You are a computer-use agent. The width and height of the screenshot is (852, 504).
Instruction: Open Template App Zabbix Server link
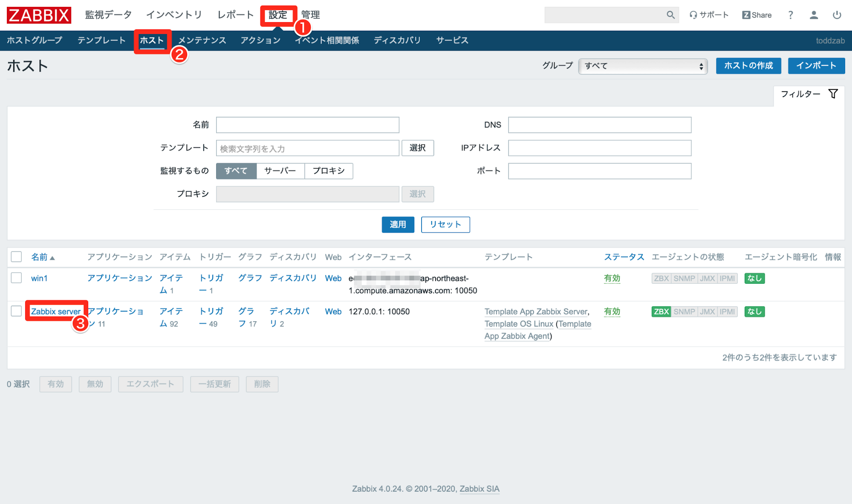pyautogui.click(x=536, y=311)
